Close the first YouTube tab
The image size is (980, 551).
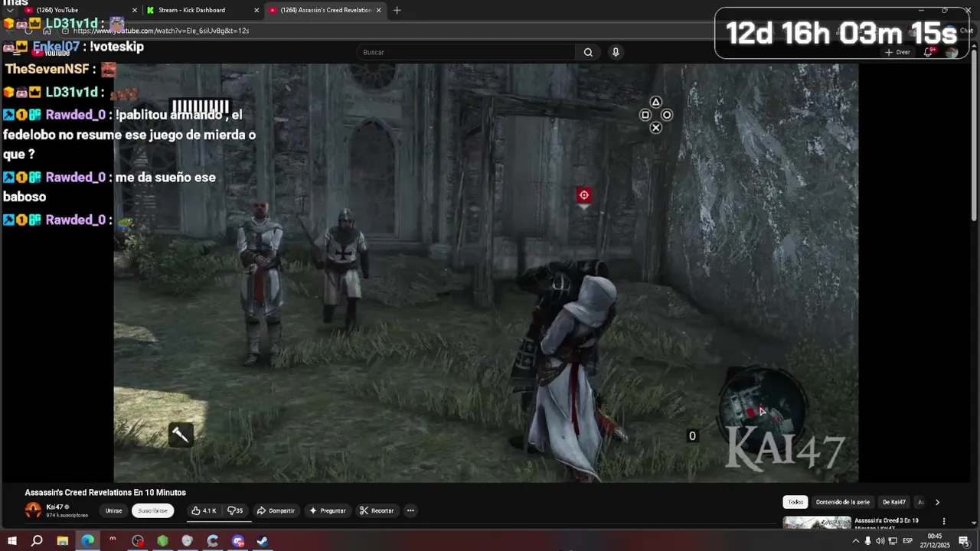pyautogui.click(x=135, y=10)
